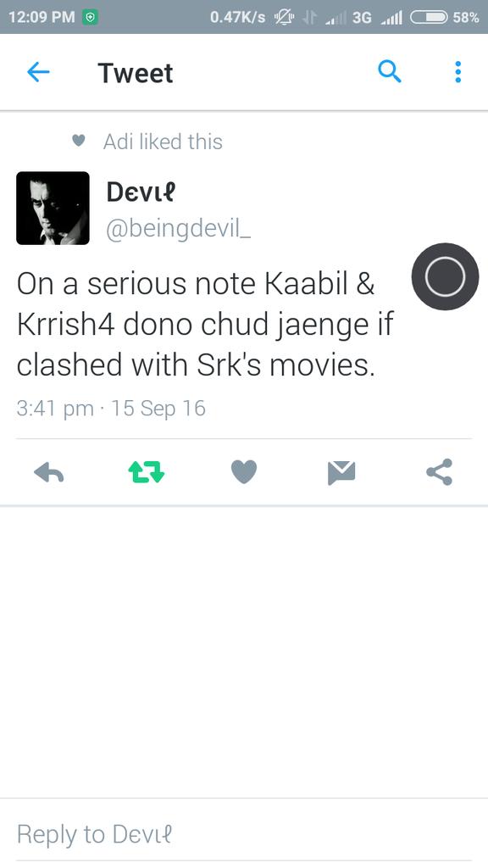Open Adi liked this label
This screenshot has width=488, height=868.
[x=163, y=142]
